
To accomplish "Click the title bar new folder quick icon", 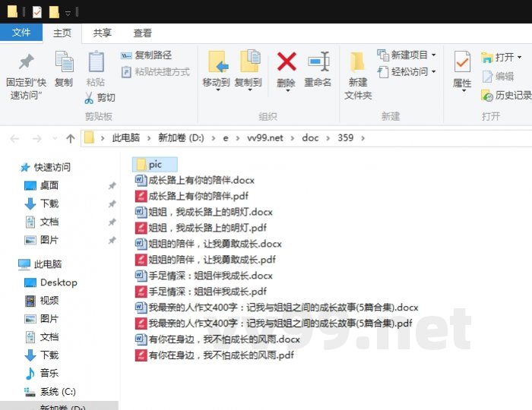I will pos(54,13).
